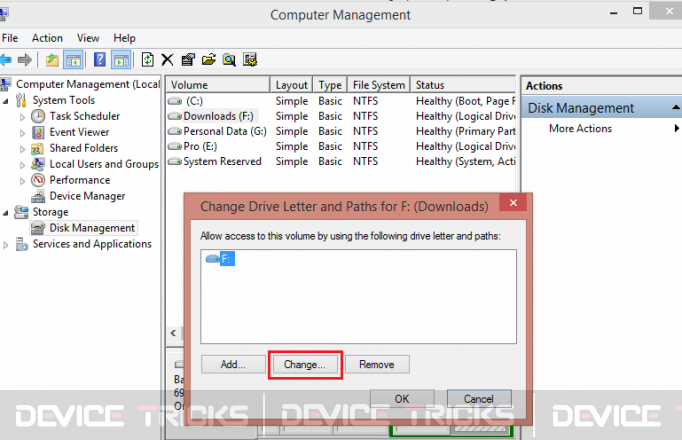The height and width of the screenshot is (440, 682).
Task: Open the blue Help question-mark icon
Action: click(x=100, y=60)
